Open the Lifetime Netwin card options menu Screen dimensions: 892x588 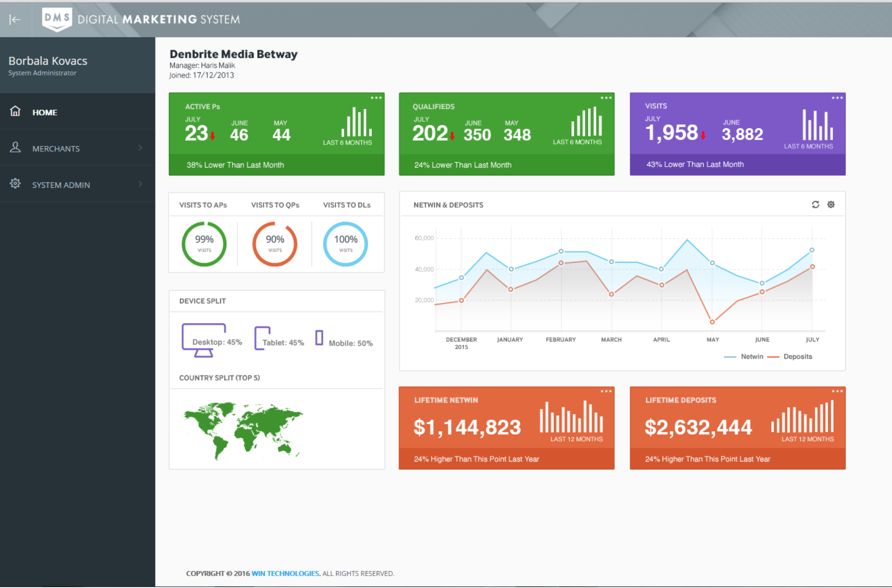click(x=606, y=391)
